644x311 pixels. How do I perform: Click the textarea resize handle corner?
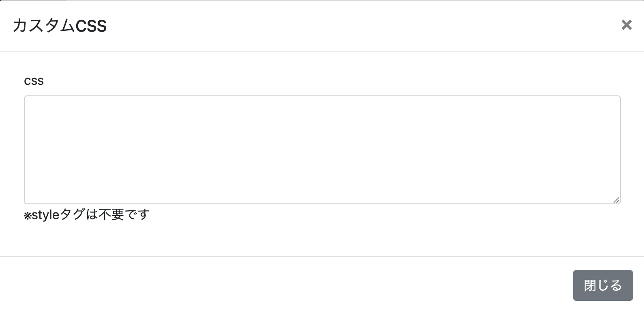[616, 200]
